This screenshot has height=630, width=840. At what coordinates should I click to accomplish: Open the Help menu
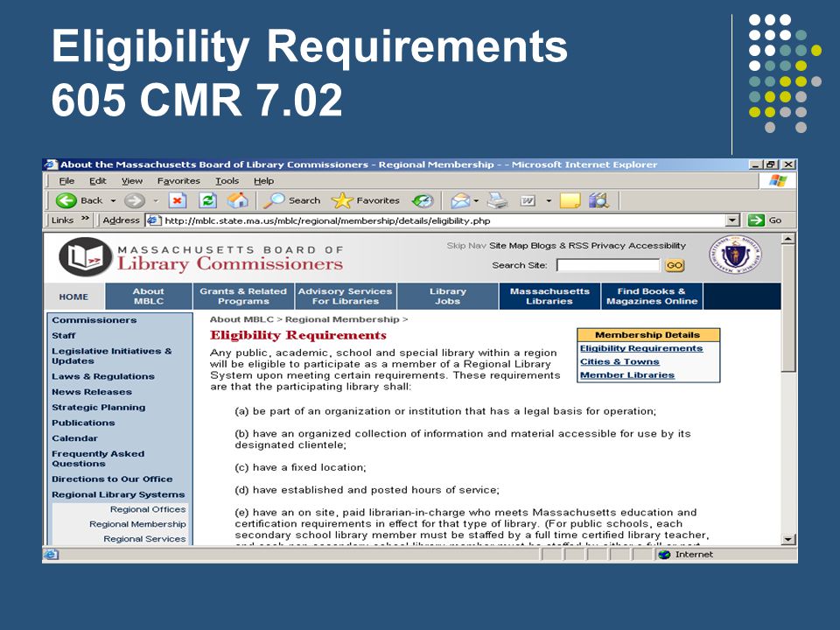pyautogui.click(x=263, y=181)
